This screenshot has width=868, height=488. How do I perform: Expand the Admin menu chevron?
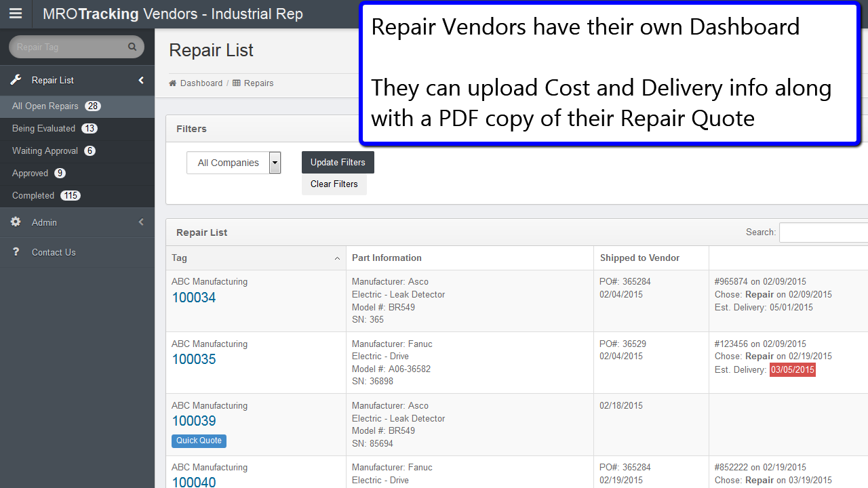[x=141, y=222]
